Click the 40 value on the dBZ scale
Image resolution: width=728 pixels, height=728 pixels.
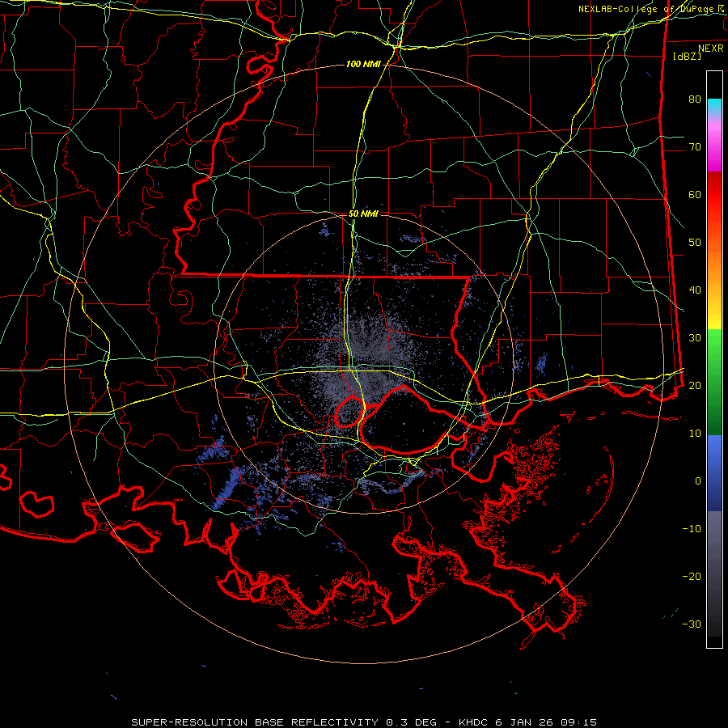pyautogui.click(x=695, y=290)
